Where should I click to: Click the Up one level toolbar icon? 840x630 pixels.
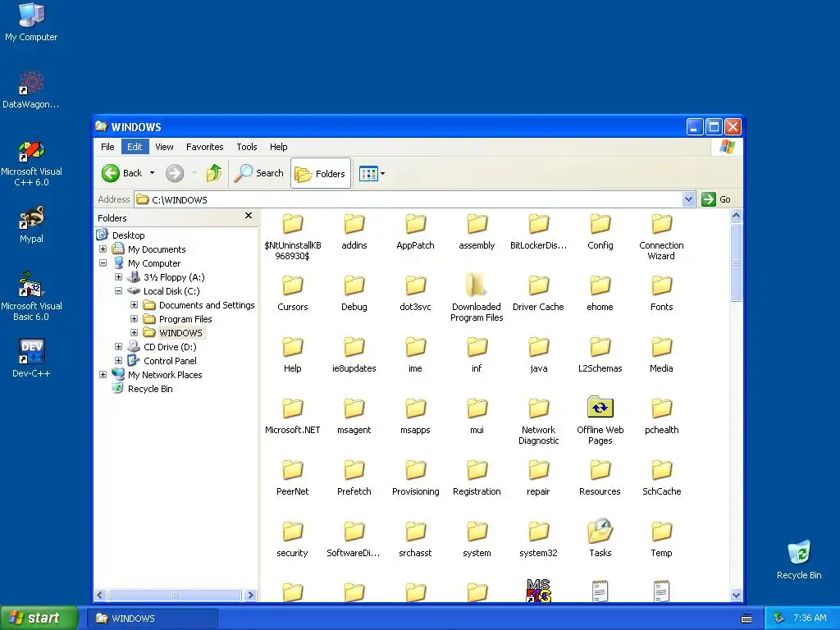(214, 173)
